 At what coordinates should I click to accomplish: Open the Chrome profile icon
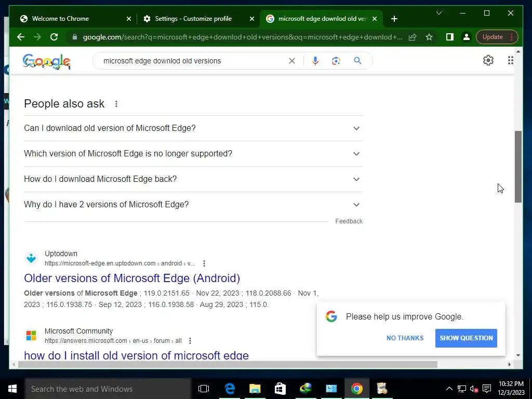(467, 37)
